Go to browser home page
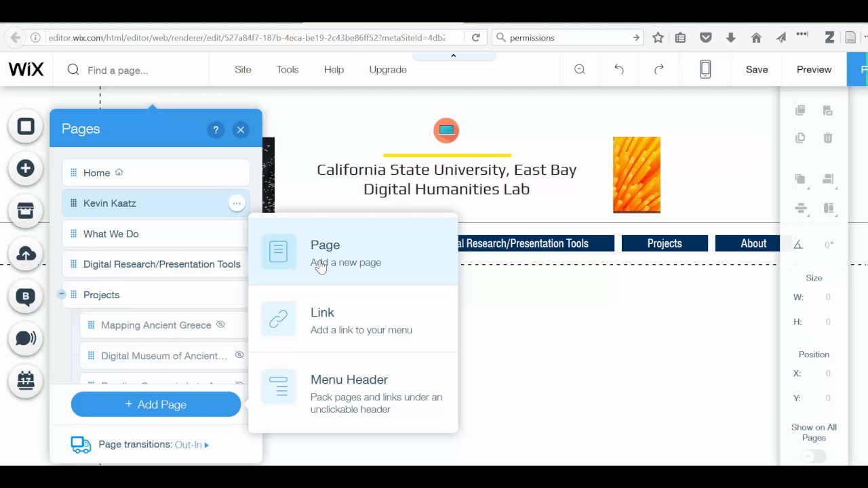This screenshot has height=488, width=868. tap(756, 38)
